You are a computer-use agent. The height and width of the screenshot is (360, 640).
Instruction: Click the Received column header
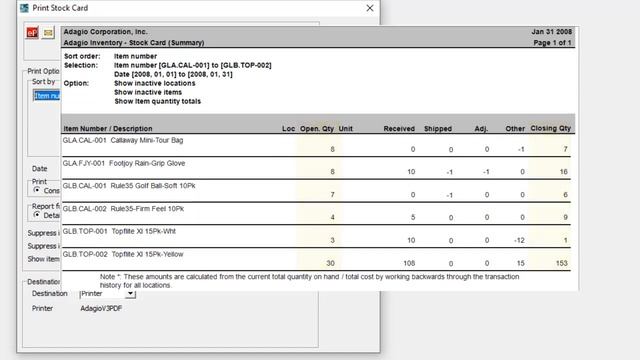click(399, 129)
